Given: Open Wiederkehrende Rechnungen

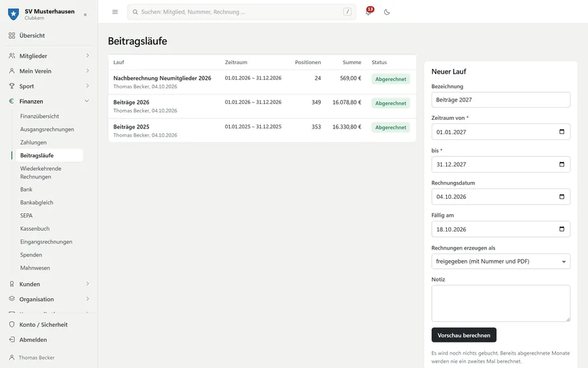Looking at the screenshot, I should (x=41, y=173).
